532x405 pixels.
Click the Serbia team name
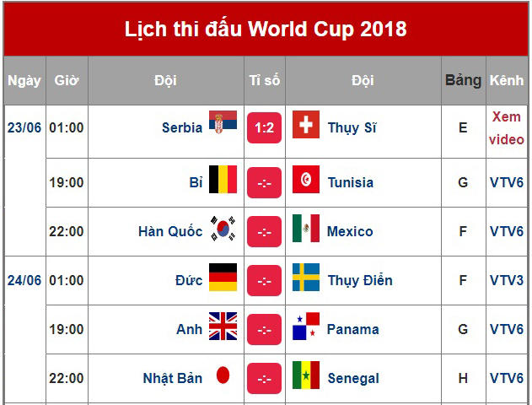(182, 128)
